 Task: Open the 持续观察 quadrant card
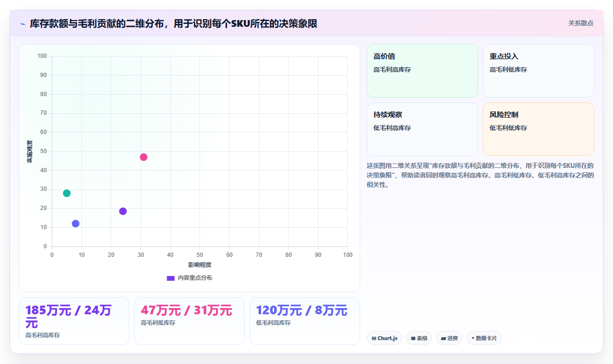[x=422, y=129]
